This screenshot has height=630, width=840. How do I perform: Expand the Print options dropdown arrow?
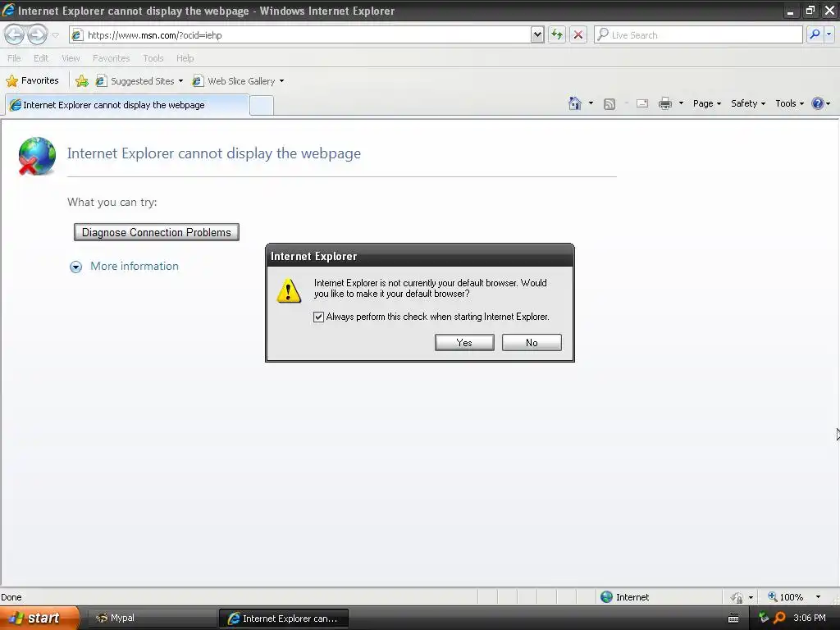tap(681, 103)
